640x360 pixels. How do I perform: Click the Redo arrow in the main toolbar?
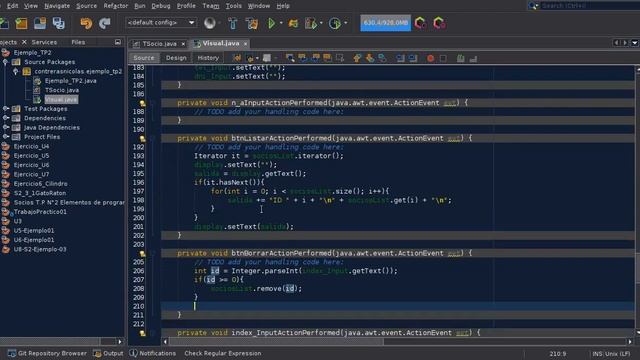point(105,23)
